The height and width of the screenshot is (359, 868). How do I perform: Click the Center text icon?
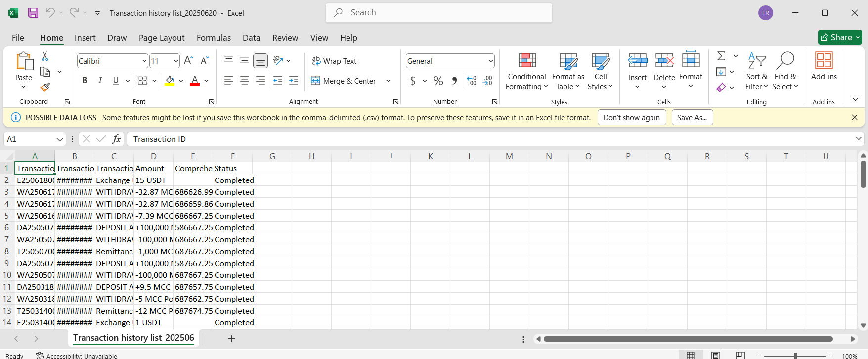(245, 80)
